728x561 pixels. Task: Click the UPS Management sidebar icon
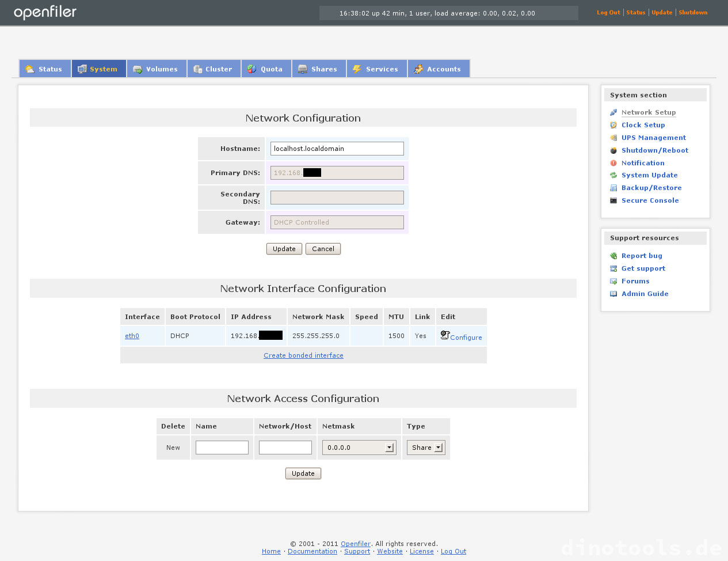click(613, 138)
